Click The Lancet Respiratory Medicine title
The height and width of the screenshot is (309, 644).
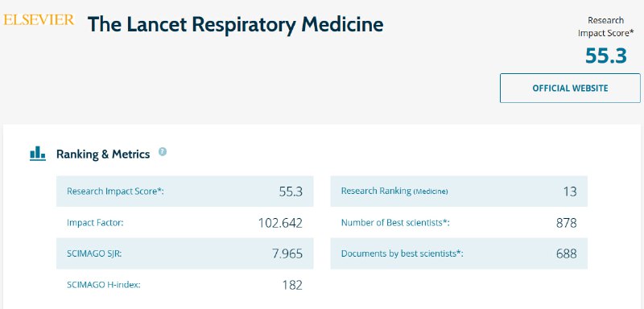235,25
